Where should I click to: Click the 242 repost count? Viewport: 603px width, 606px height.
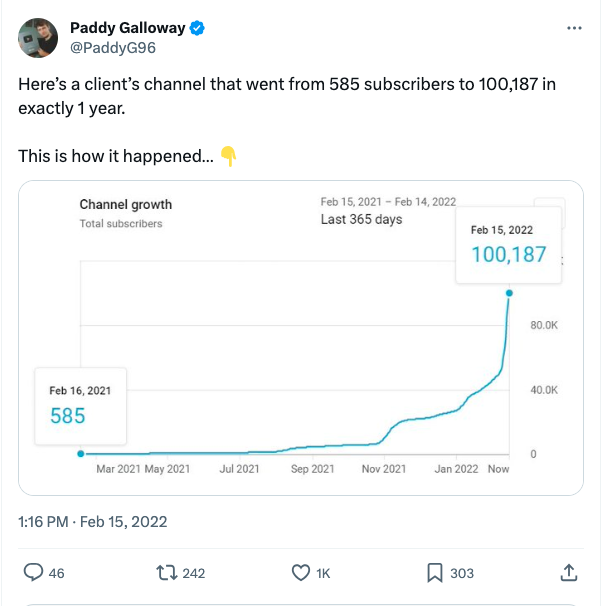pos(194,573)
